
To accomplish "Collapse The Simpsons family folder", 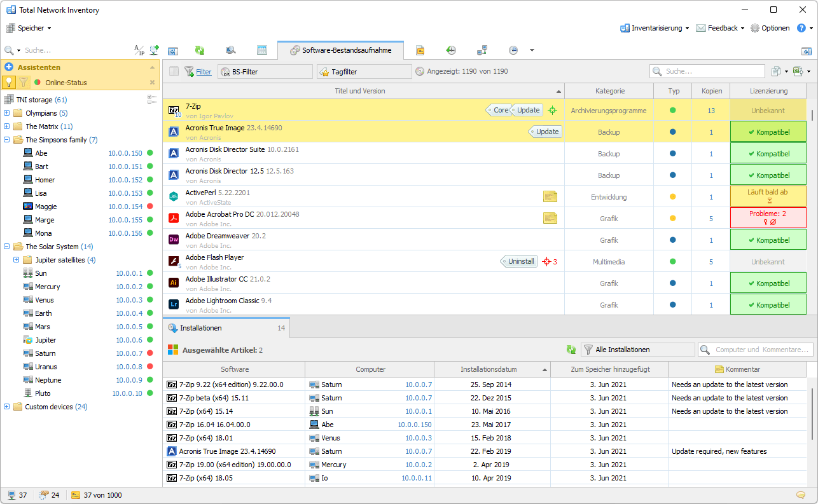I will coord(7,140).
